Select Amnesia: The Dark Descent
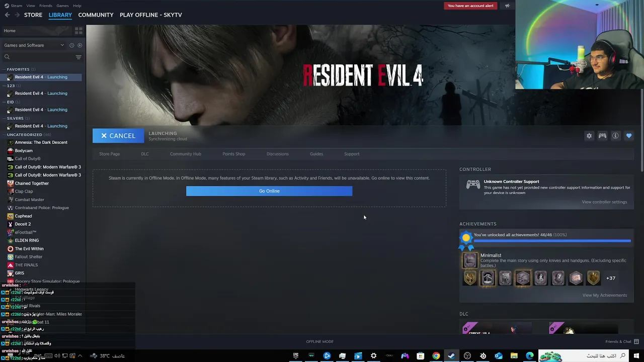Viewport: 644px width, 362px height. [41, 142]
